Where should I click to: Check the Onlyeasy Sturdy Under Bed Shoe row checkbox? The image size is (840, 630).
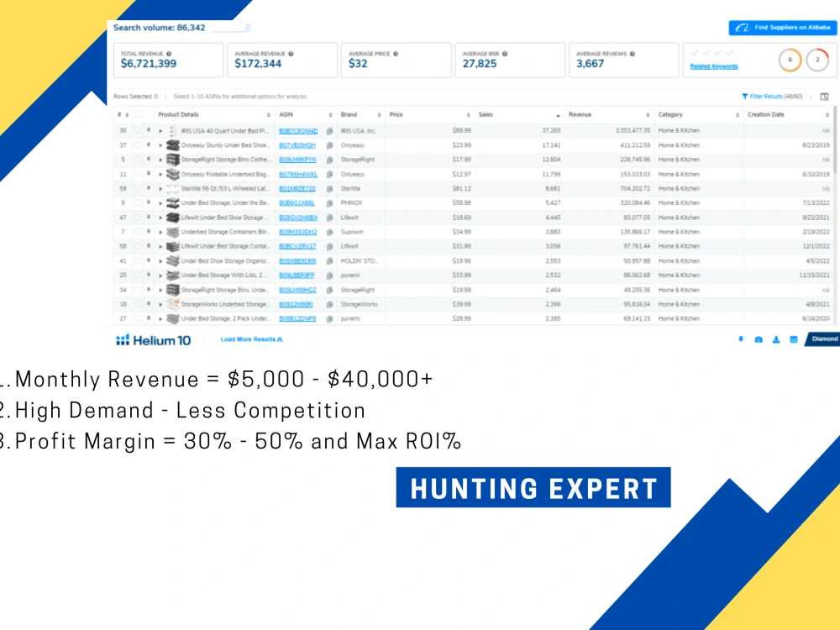coord(138,144)
